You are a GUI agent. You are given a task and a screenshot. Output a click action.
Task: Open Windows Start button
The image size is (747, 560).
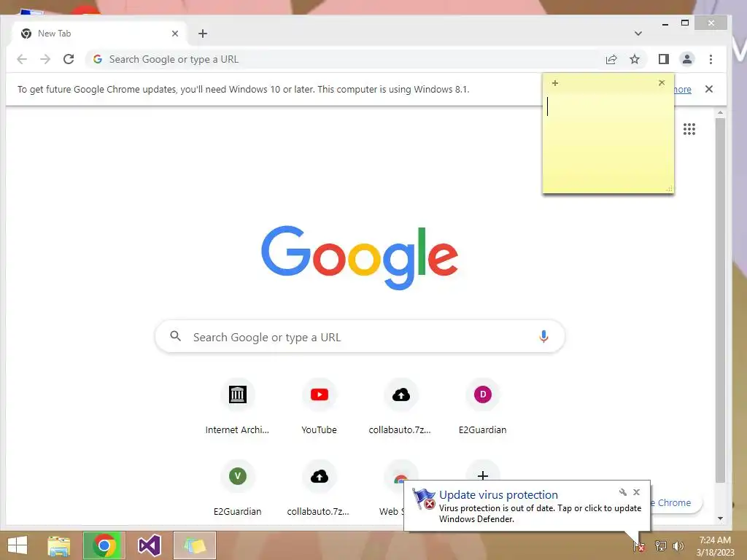(18, 545)
